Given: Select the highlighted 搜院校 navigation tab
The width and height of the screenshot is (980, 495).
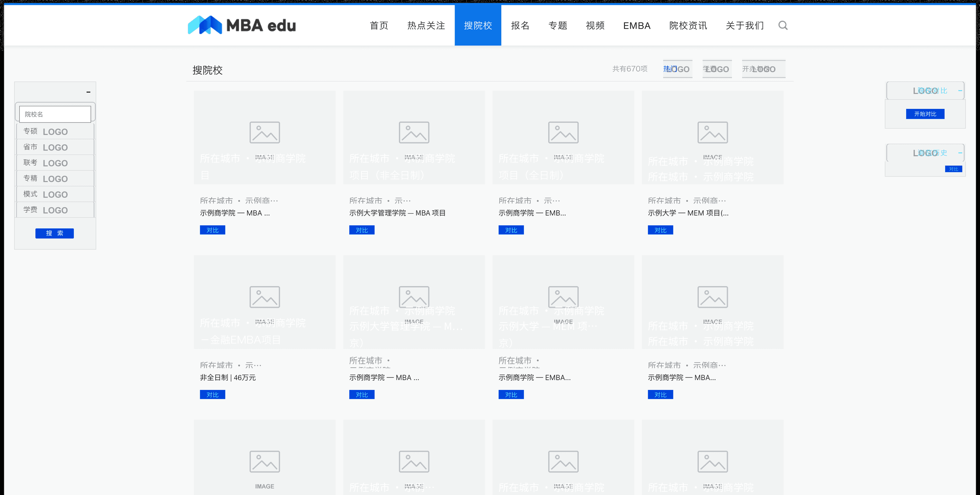Looking at the screenshot, I should [478, 25].
